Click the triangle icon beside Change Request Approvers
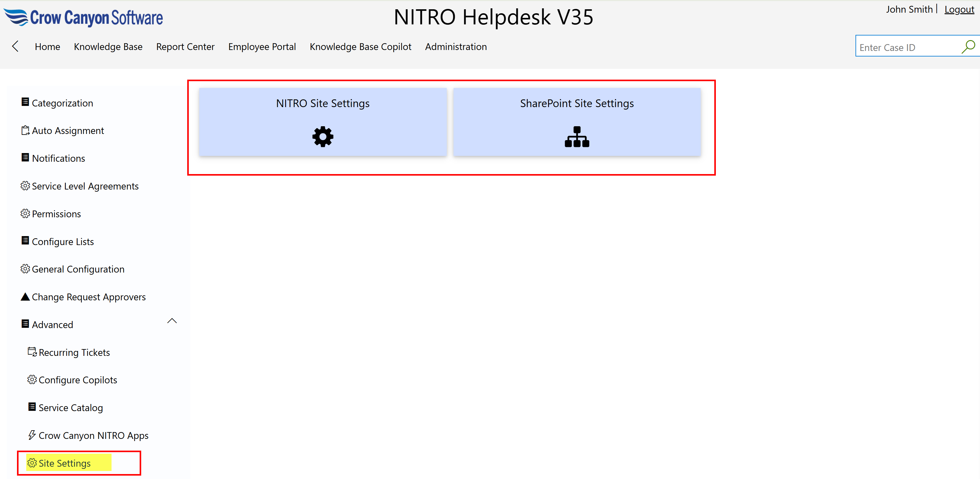The height and width of the screenshot is (479, 980). (x=25, y=297)
